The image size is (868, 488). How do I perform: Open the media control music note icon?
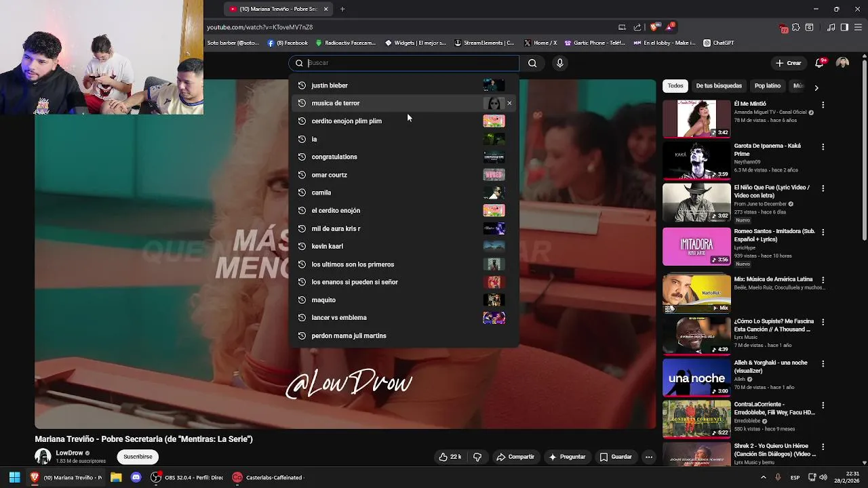pos(831,27)
